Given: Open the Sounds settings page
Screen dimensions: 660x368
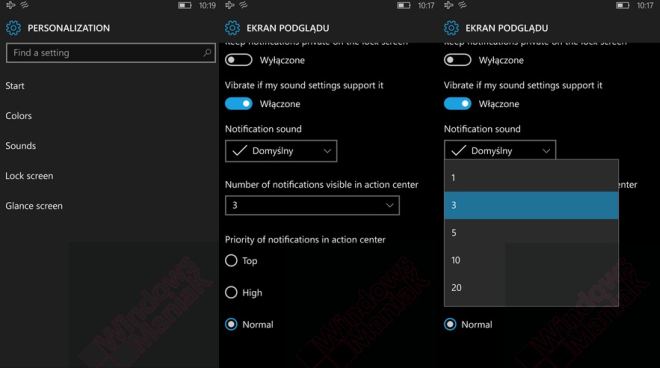Looking at the screenshot, I should [21, 146].
